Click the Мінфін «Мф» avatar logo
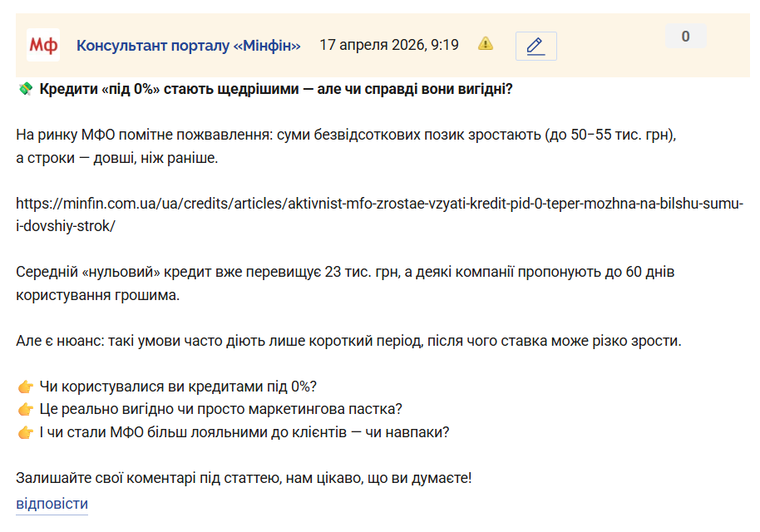 [x=42, y=45]
